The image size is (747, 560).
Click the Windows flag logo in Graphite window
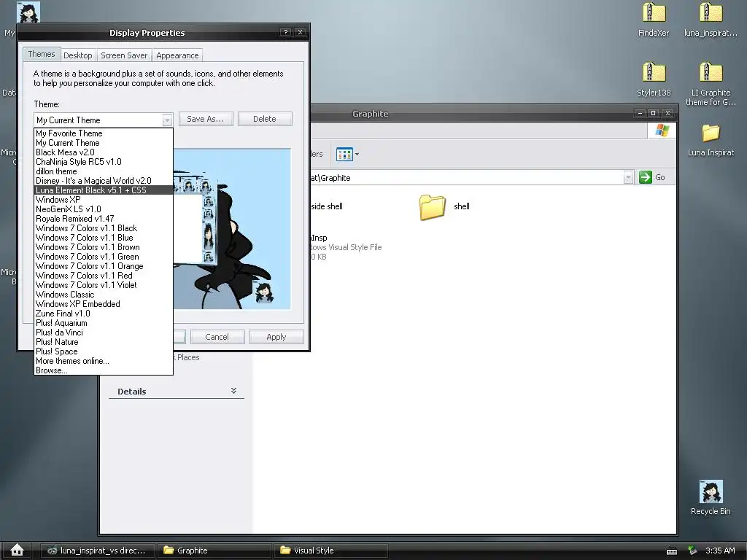coord(662,130)
